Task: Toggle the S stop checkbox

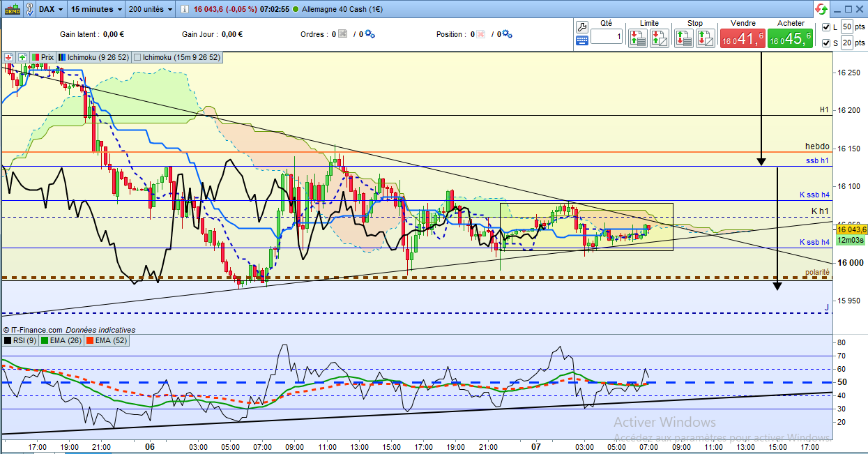Action: (826, 43)
